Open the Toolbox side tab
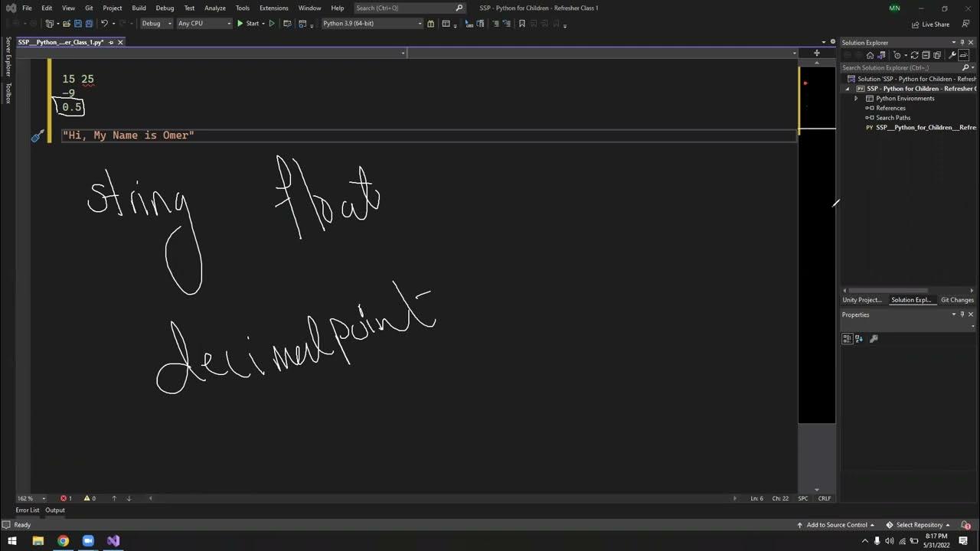 8,93
